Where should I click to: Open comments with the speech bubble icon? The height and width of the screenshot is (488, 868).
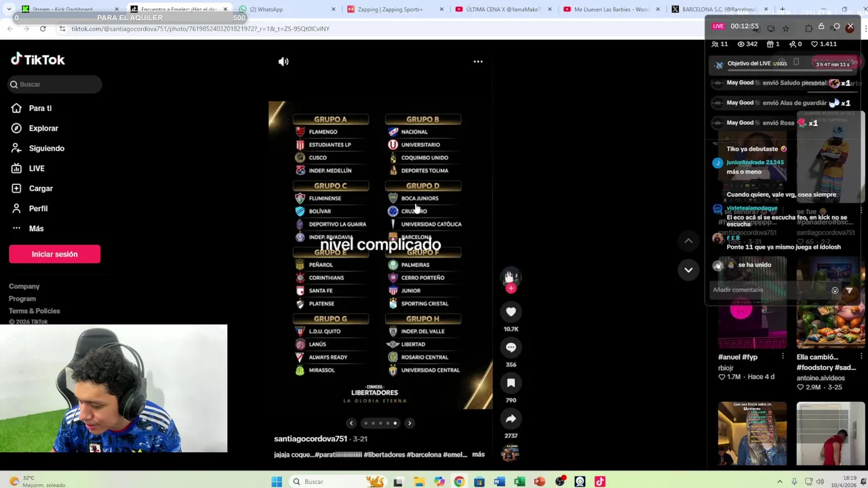tap(511, 347)
